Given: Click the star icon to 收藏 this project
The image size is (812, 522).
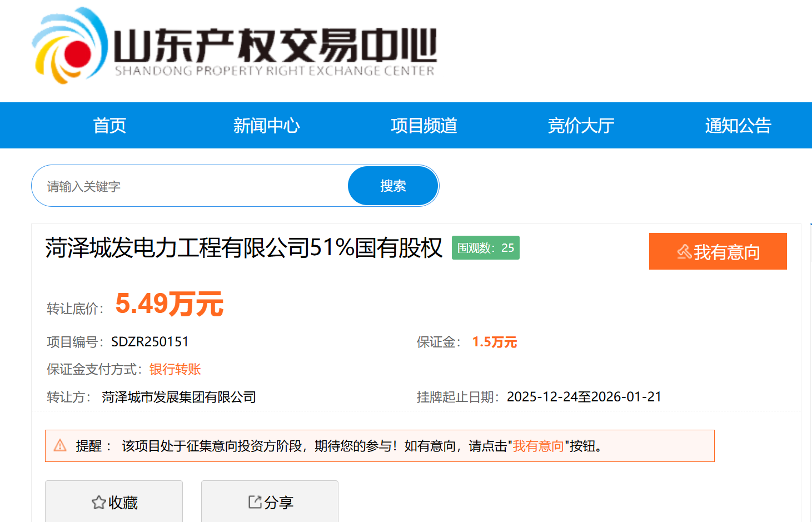Looking at the screenshot, I should tap(98, 503).
